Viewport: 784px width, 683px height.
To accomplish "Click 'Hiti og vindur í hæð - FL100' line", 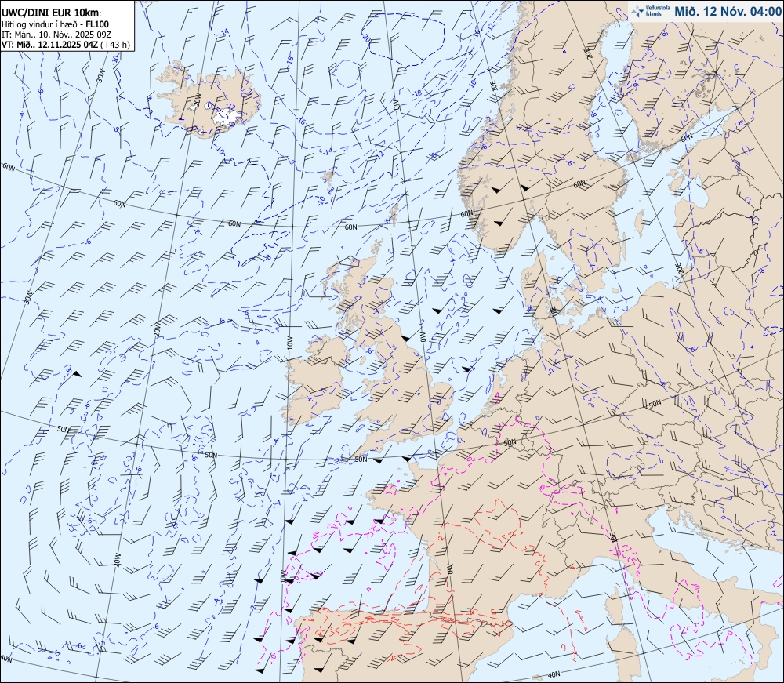I will (x=56, y=24).
